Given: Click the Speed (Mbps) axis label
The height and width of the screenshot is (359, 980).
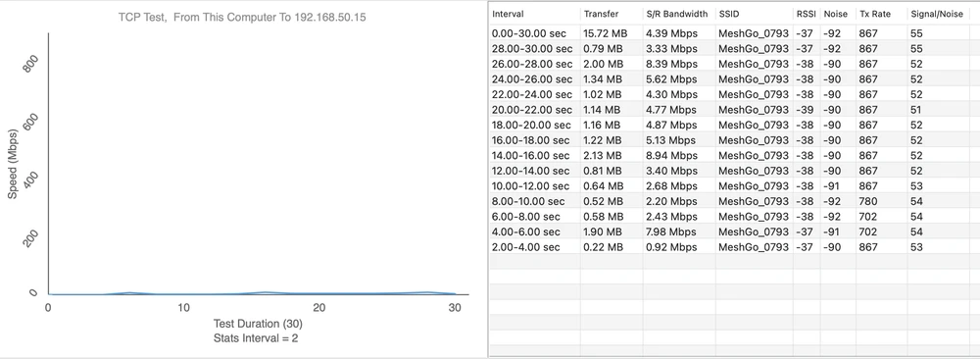Looking at the screenshot, I should pos(13,164).
